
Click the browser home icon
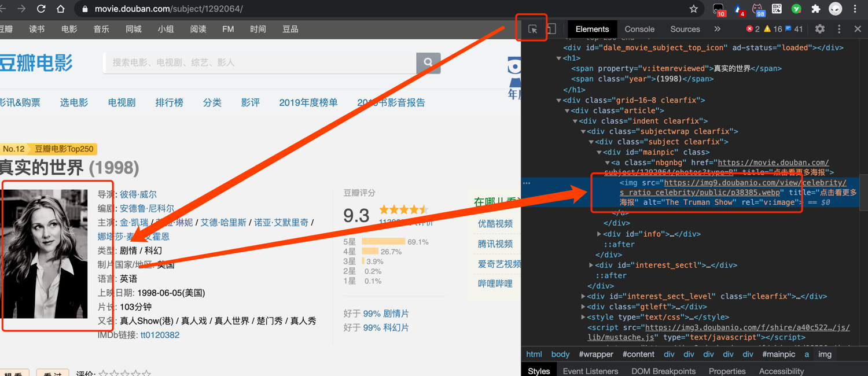click(61, 9)
